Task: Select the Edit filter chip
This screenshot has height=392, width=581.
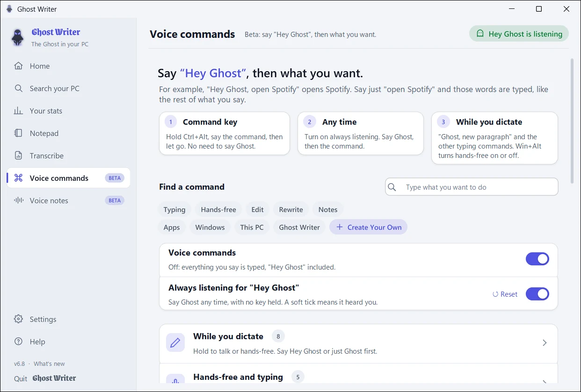Action: [x=257, y=209]
